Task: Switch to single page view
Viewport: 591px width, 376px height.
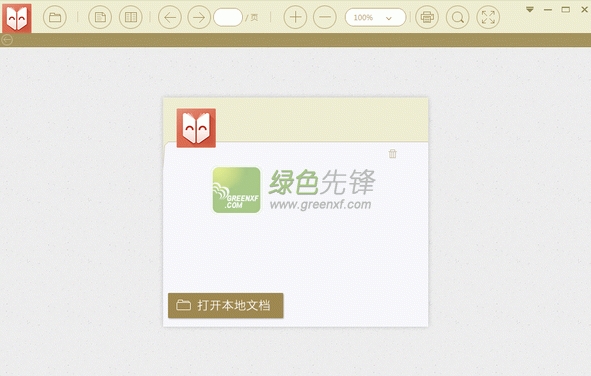Action: 100,17
